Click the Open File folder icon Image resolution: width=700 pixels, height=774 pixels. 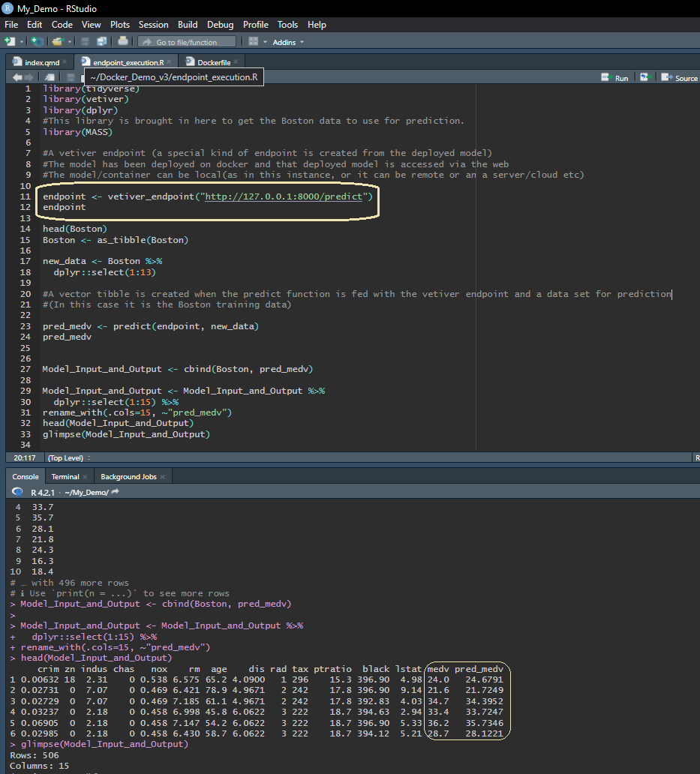click(59, 42)
